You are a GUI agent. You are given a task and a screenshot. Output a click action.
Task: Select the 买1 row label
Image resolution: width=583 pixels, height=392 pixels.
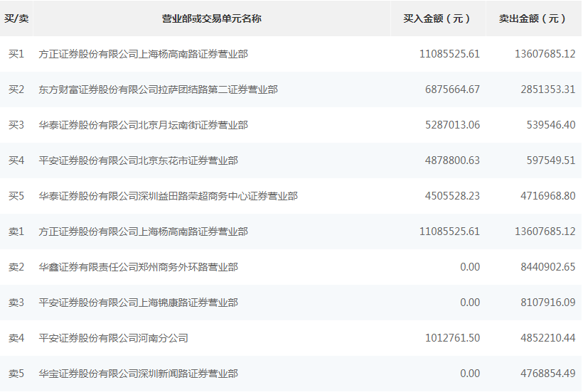click(16, 54)
